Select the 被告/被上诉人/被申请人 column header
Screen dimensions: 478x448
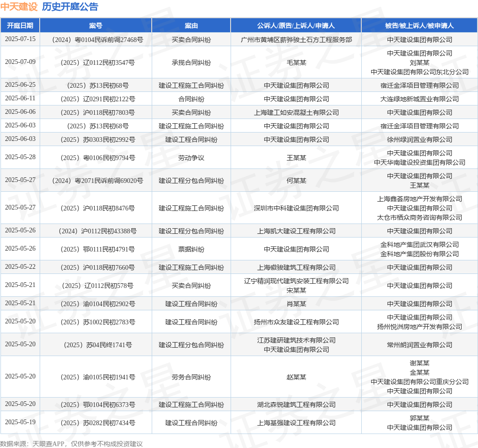[x=420, y=26]
